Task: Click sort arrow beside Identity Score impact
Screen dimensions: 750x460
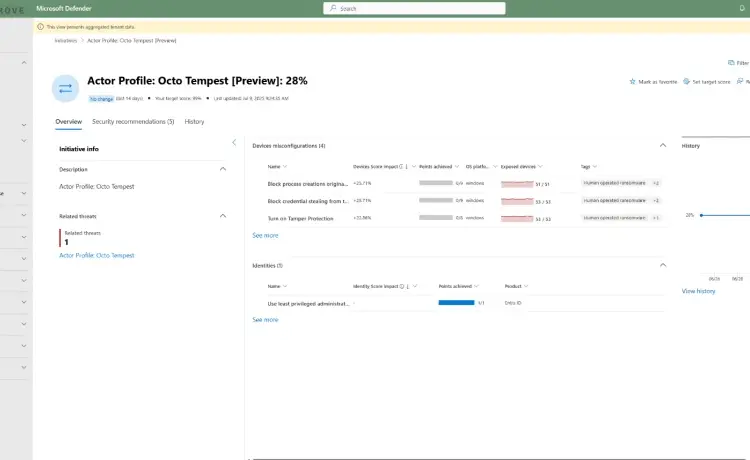Action: point(408,286)
